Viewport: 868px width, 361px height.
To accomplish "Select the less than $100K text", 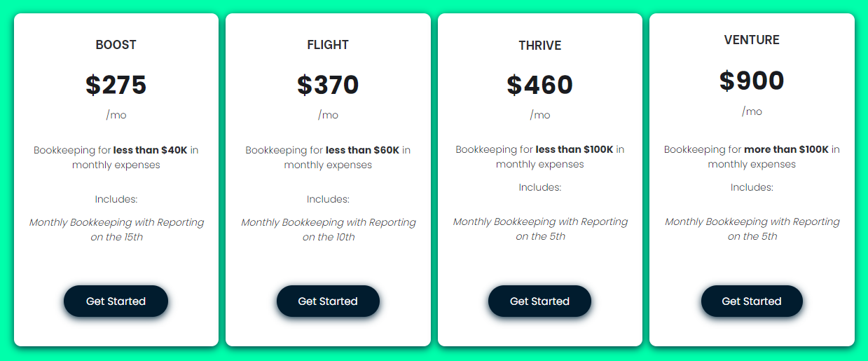I will tap(574, 149).
